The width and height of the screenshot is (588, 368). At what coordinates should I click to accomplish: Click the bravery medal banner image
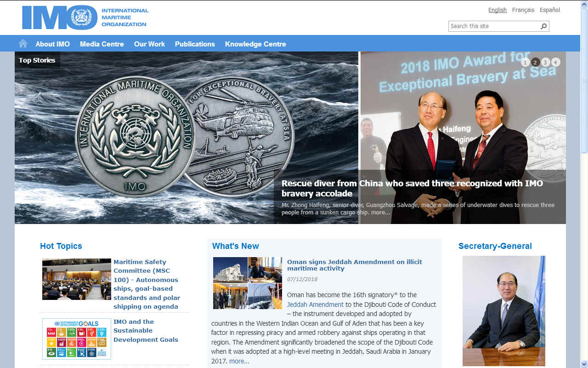(187, 138)
